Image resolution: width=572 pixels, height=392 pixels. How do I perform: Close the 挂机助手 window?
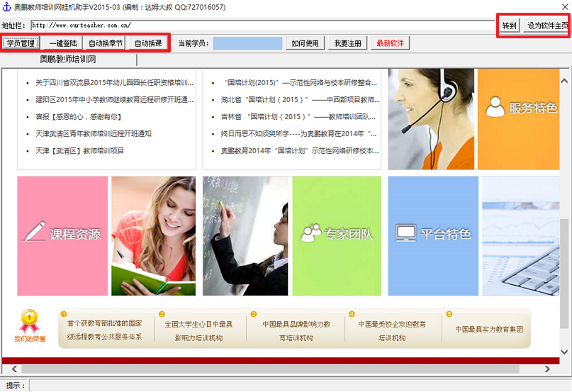click(565, 6)
